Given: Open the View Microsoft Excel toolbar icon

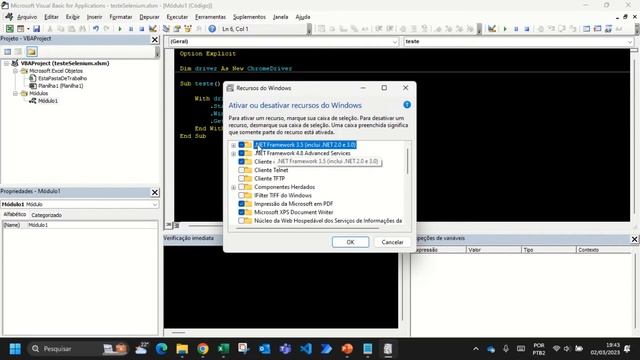Looking at the screenshot, I should (9, 29).
